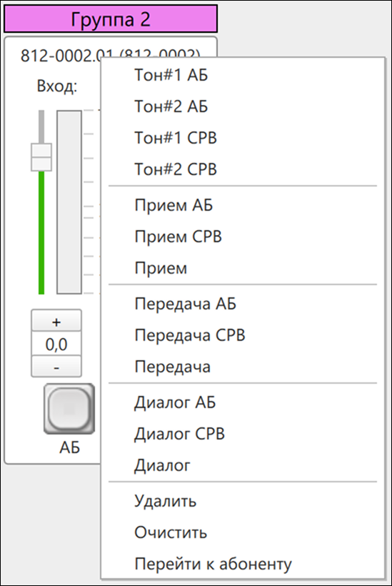Screen dimensions: 392x586
Task: Select Диалог АБ option
Action: (243, 402)
